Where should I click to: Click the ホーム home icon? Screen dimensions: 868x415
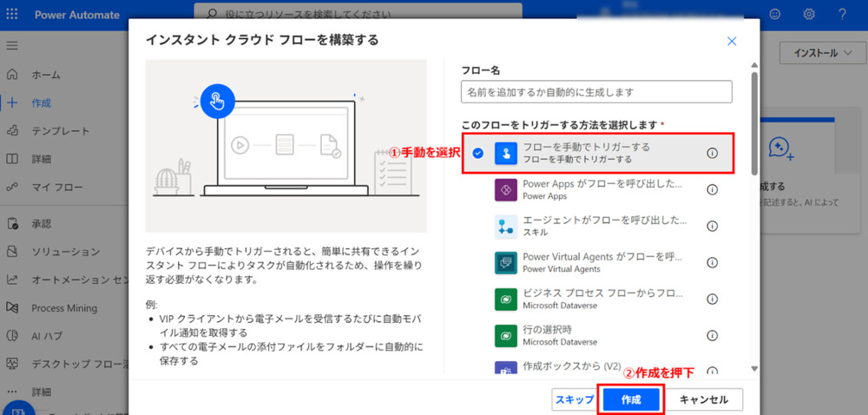click(x=12, y=75)
